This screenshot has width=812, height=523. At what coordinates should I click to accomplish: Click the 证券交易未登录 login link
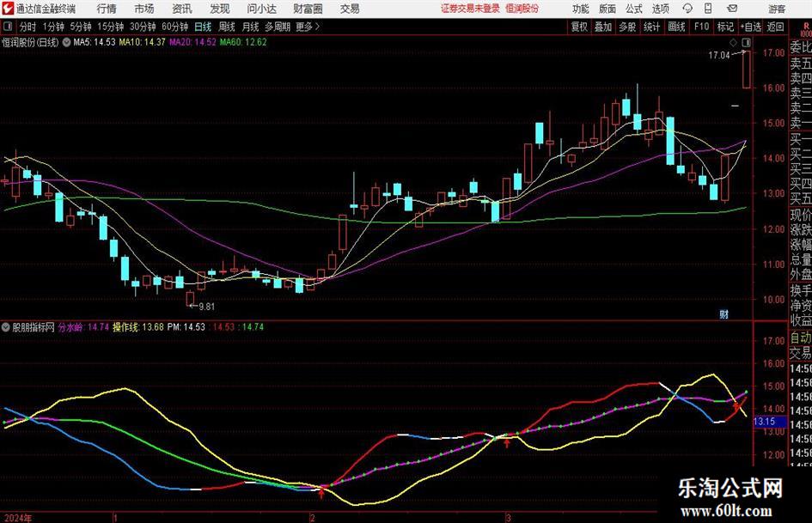coord(470,9)
